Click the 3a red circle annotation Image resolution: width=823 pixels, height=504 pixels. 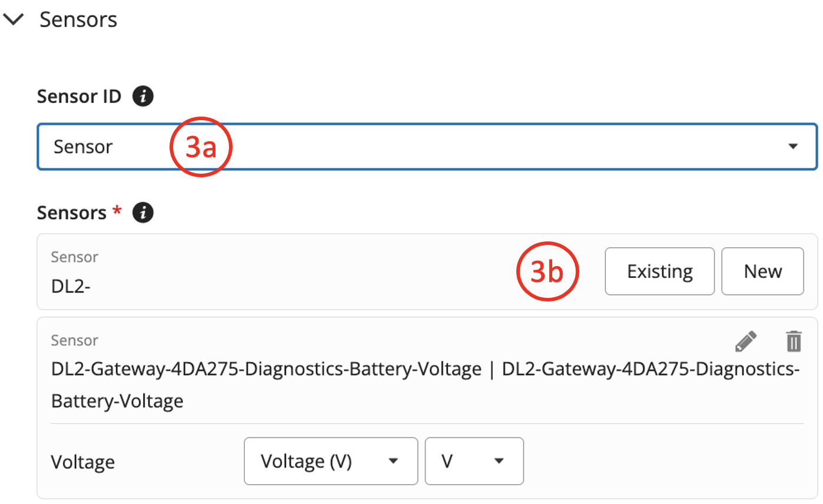pos(201,147)
